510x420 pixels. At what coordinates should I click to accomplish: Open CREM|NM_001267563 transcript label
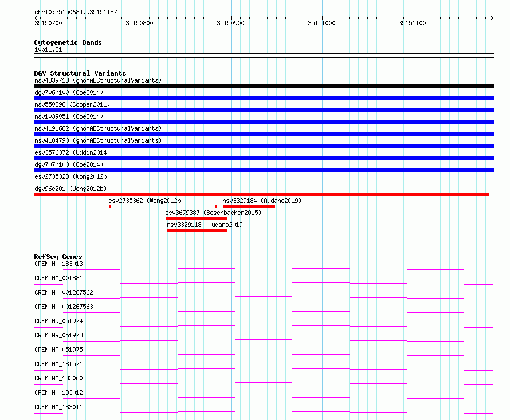click(64, 307)
